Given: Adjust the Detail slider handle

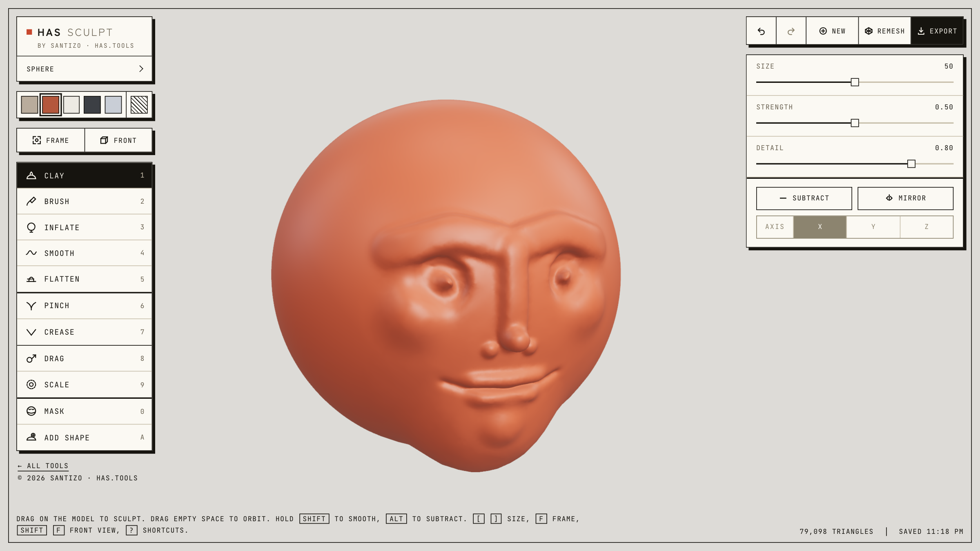Looking at the screenshot, I should point(911,164).
